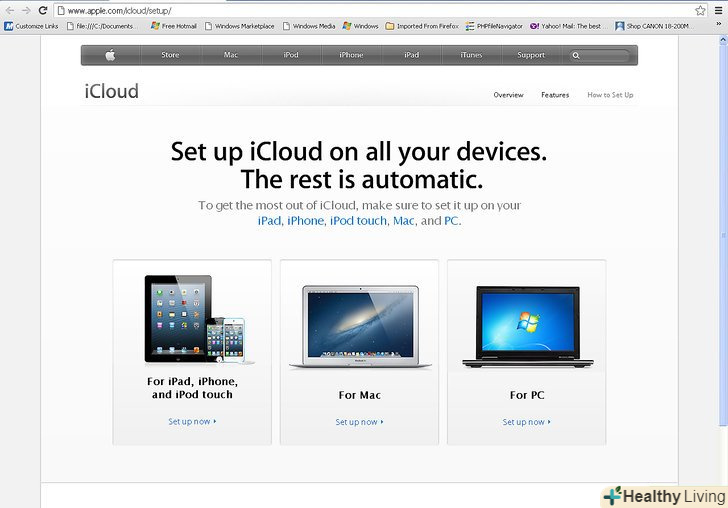Image resolution: width=728 pixels, height=508 pixels.
Task: Go to the iCloud Overview section
Action: click(x=508, y=95)
